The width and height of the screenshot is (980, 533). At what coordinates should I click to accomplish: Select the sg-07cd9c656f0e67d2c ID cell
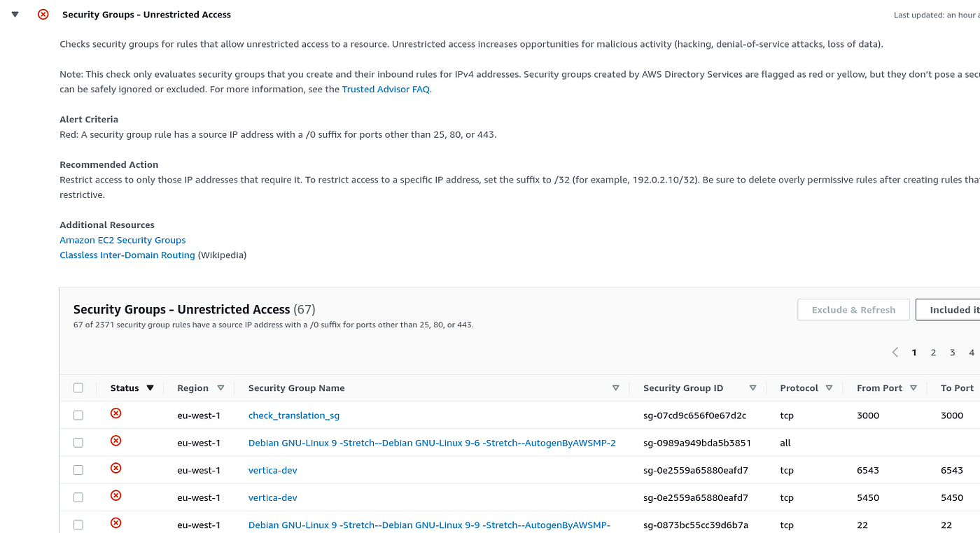tap(694, 415)
